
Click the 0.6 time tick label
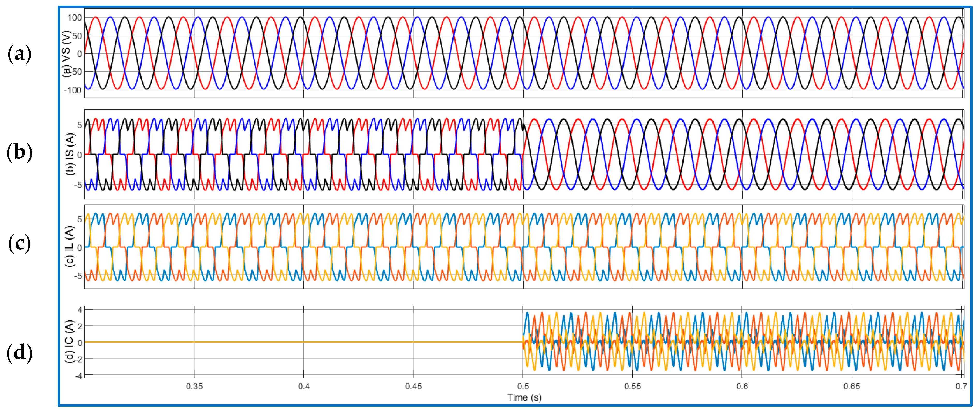pyautogui.click(x=742, y=387)
